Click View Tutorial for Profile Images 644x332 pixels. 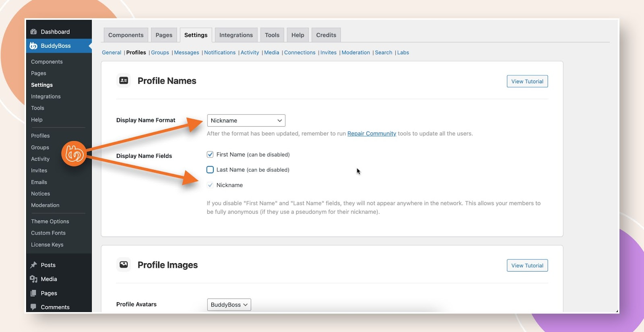coord(527,266)
